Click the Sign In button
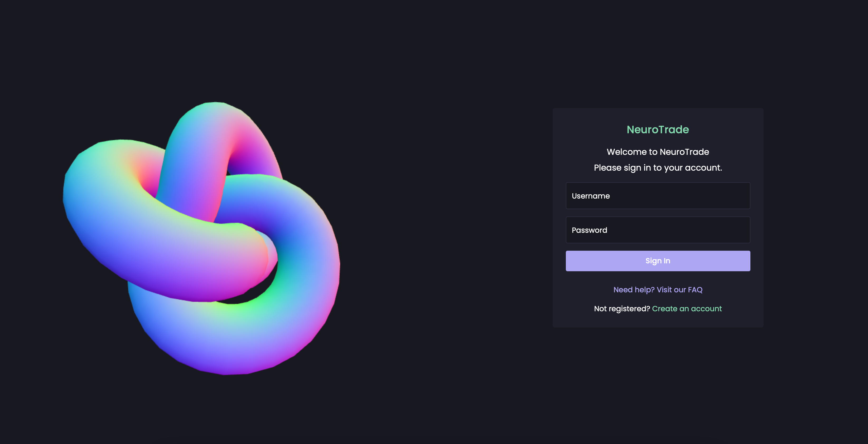This screenshot has width=868, height=444. pyautogui.click(x=658, y=261)
